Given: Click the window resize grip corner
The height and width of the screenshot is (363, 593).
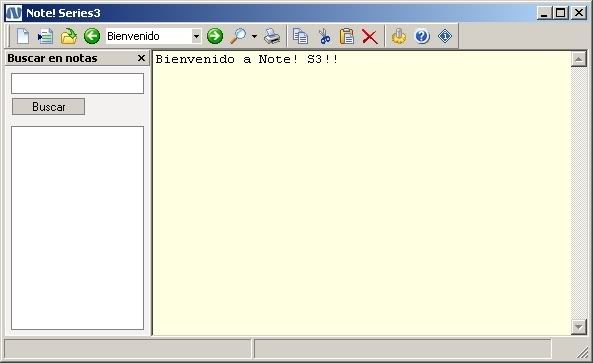Looking at the screenshot, I should (583, 352).
